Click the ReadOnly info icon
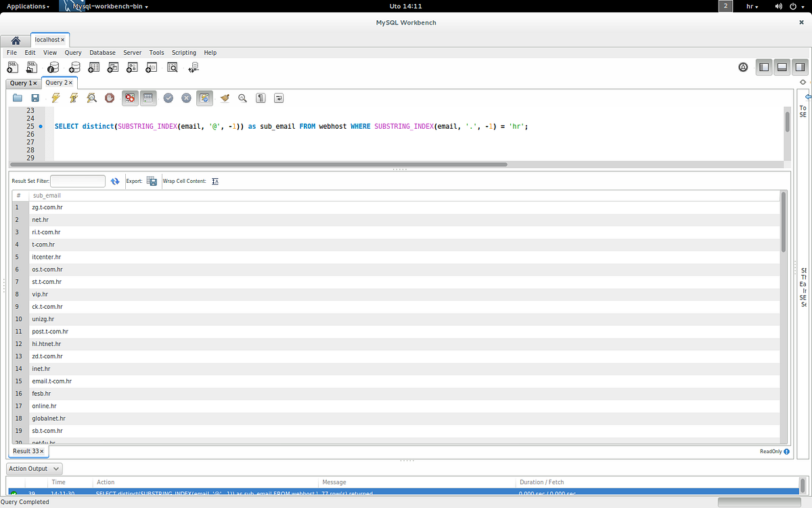Image resolution: width=812 pixels, height=508 pixels. pos(786,451)
